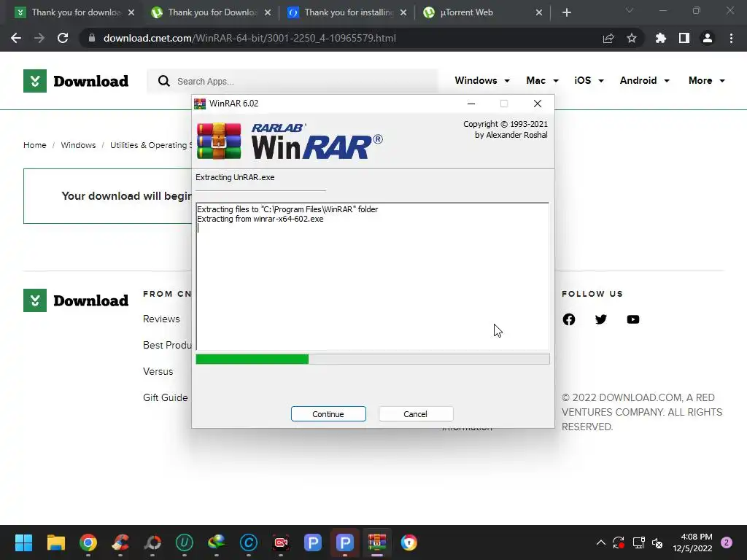Open File Explorer from the taskbar
The width and height of the screenshot is (747, 560).
click(x=55, y=542)
